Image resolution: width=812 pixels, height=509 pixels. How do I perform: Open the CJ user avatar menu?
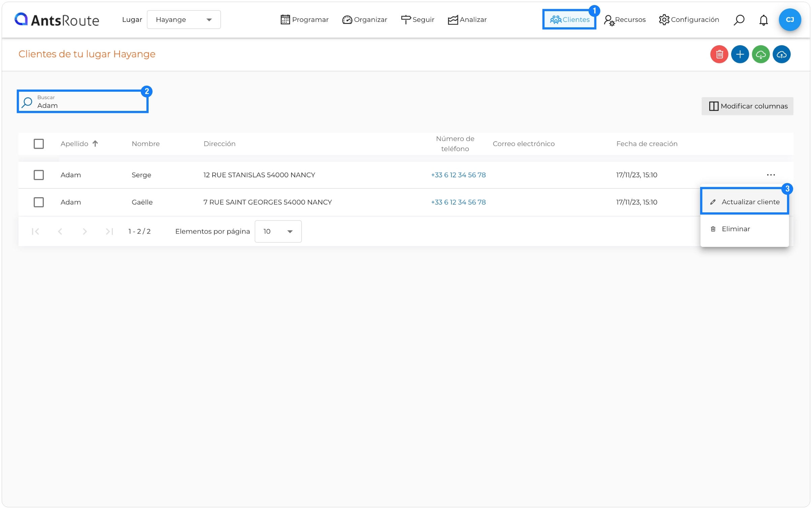pyautogui.click(x=789, y=20)
